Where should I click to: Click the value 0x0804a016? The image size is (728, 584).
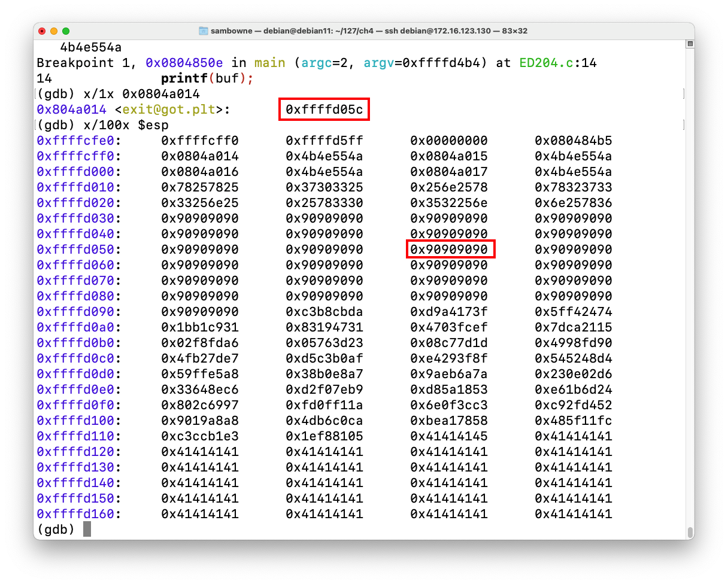200,172
